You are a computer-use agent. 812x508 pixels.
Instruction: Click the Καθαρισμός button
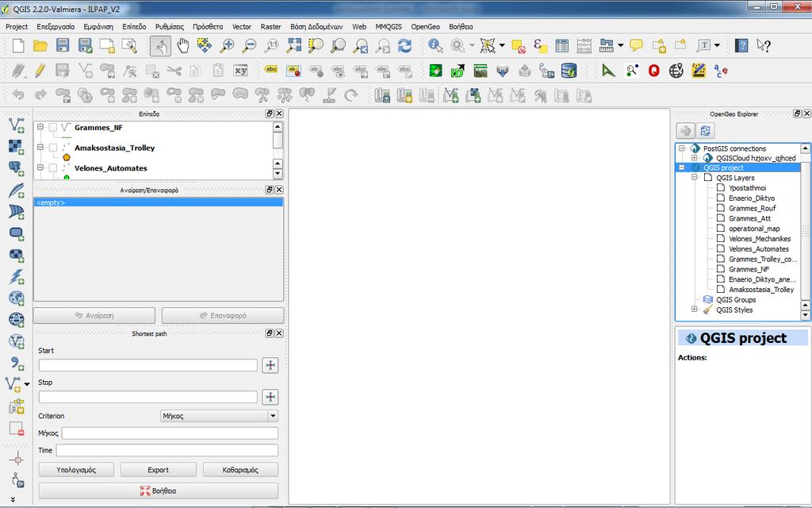(240, 470)
